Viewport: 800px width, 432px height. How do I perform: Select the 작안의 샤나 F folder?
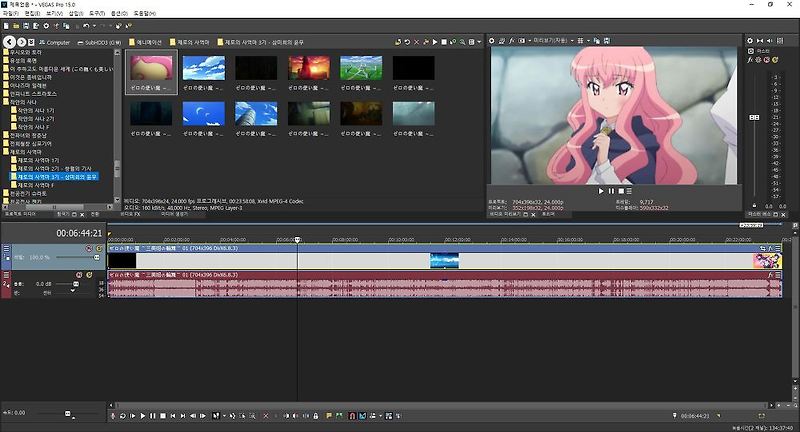pyautogui.click(x=34, y=127)
